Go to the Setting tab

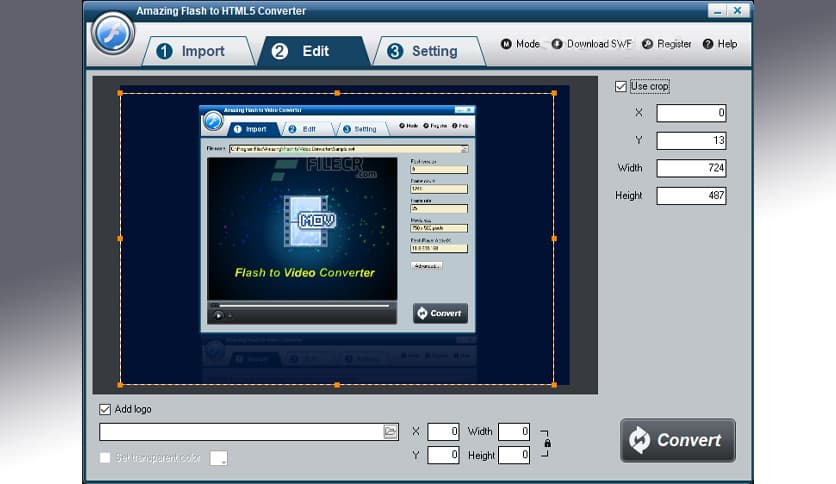429,51
